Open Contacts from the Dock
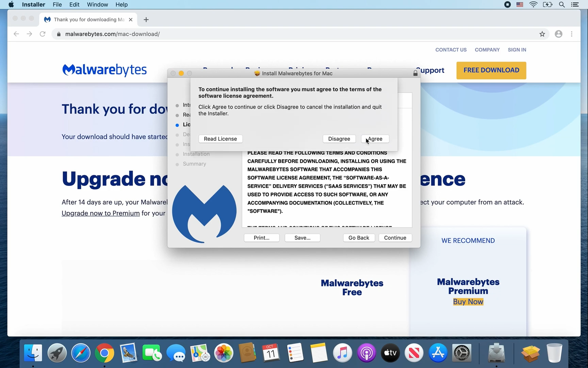This screenshot has height=368, width=588. click(x=247, y=353)
